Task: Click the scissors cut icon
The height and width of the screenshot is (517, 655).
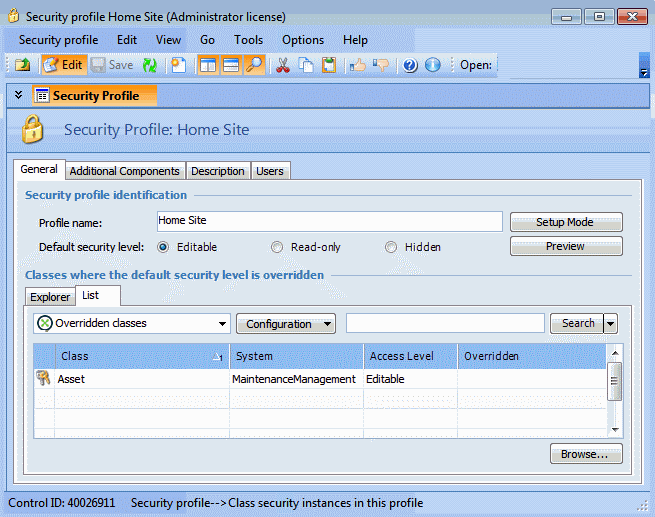Action: (x=283, y=65)
